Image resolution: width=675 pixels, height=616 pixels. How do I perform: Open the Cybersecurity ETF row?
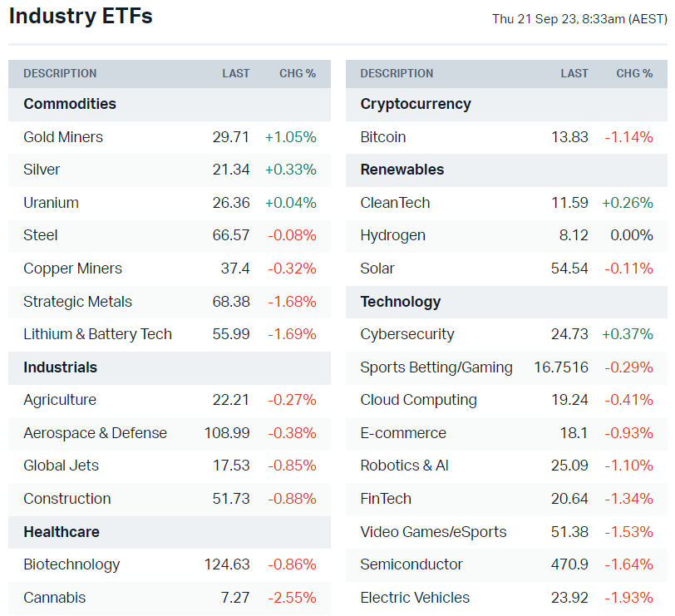pos(407,334)
